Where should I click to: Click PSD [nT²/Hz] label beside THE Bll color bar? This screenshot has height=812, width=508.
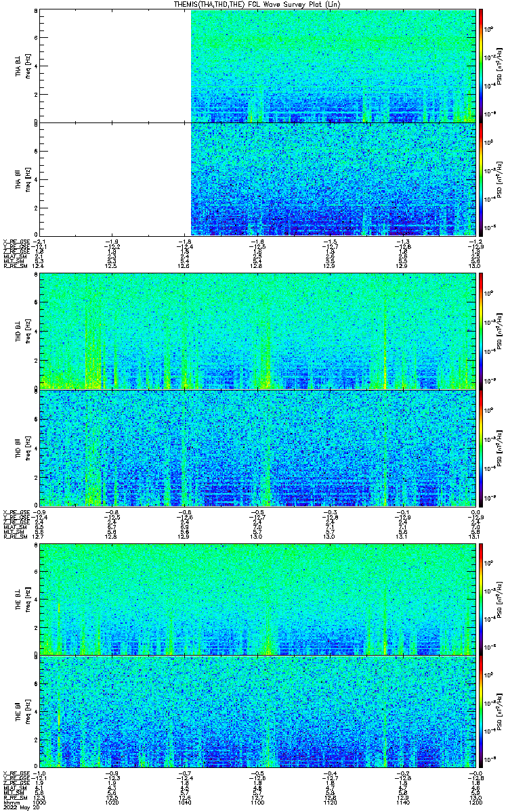[499, 713]
